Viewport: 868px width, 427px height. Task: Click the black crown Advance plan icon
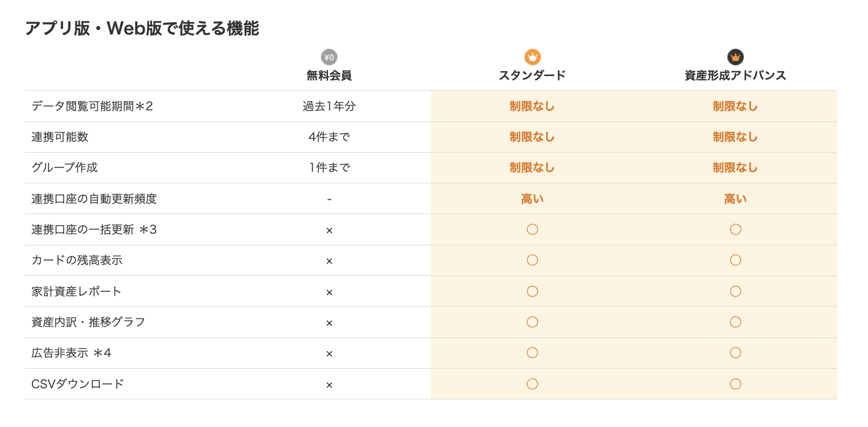coord(735,57)
